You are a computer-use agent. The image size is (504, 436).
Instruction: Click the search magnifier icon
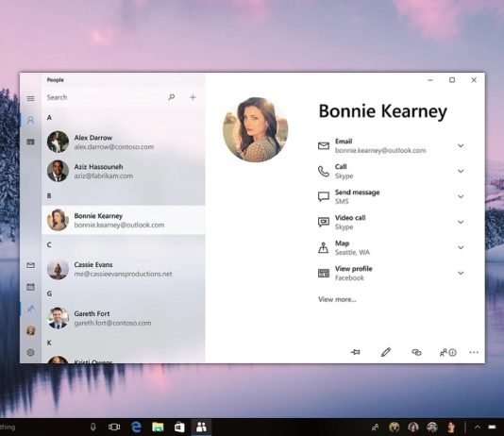[x=172, y=97]
